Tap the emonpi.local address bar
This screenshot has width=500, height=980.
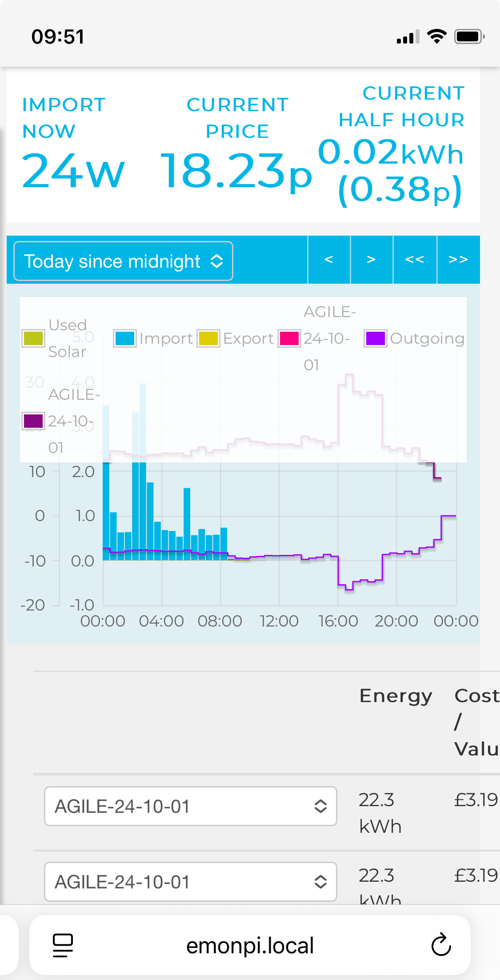coord(250,945)
